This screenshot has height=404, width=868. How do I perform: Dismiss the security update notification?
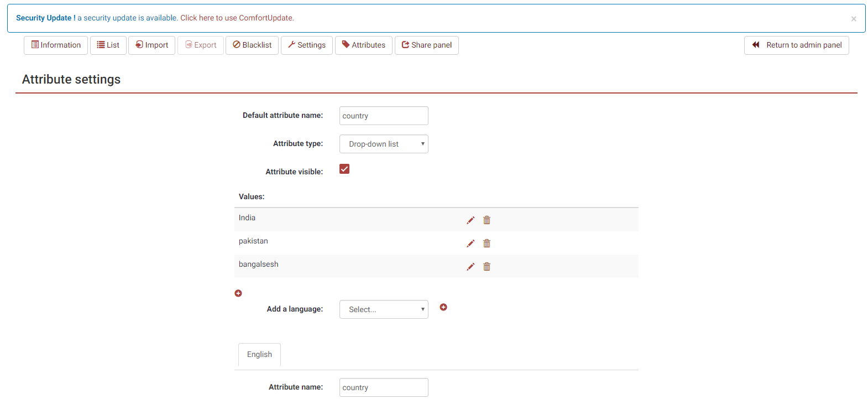(854, 19)
